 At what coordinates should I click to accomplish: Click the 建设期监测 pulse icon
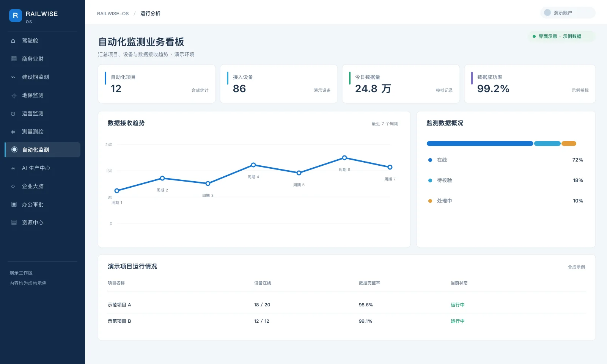point(13,77)
